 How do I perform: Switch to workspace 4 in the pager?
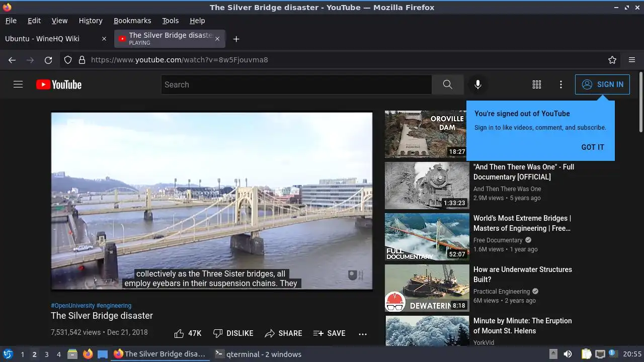tap(58, 354)
